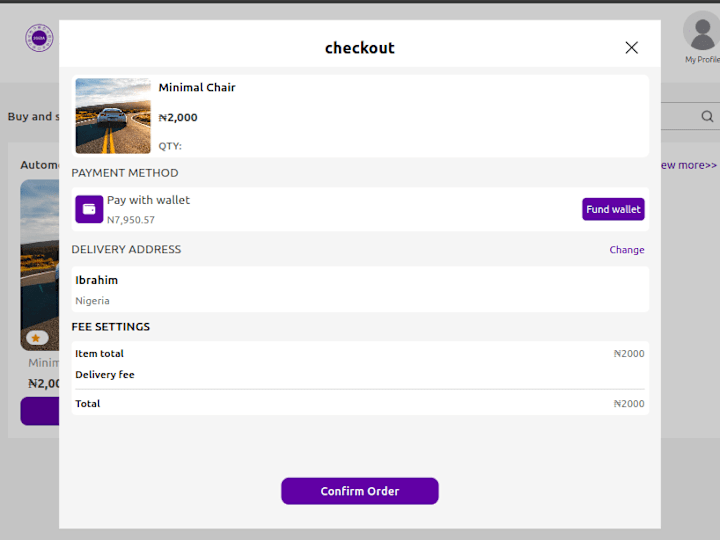Viewport: 720px width, 540px height.
Task: Click the FEE SETTINGS heading
Action: pos(111,327)
